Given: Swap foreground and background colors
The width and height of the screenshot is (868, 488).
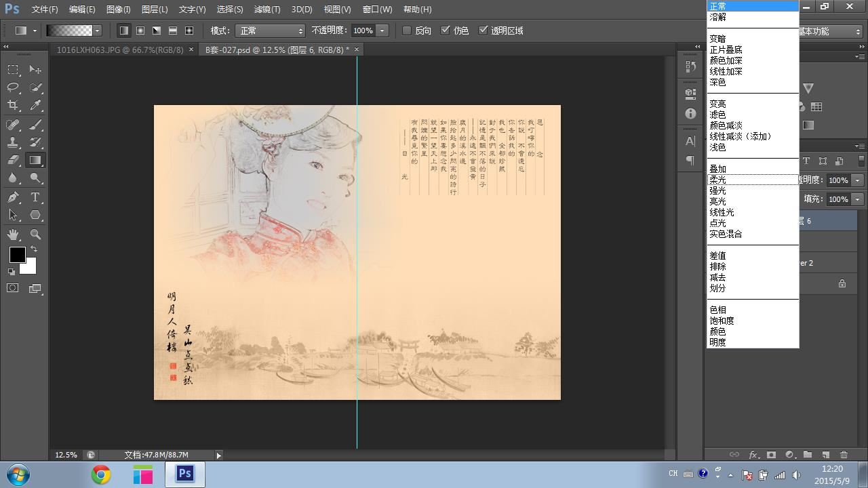Looking at the screenshot, I should point(34,249).
